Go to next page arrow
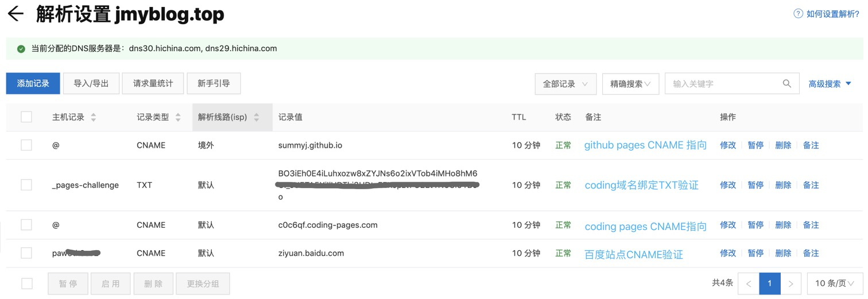The image size is (868, 299). coord(791,283)
